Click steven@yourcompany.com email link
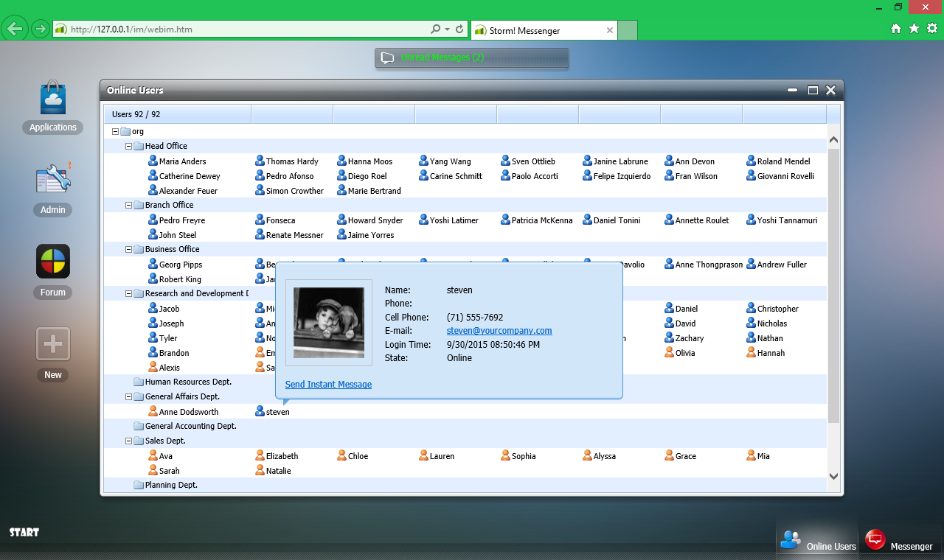 point(499,331)
